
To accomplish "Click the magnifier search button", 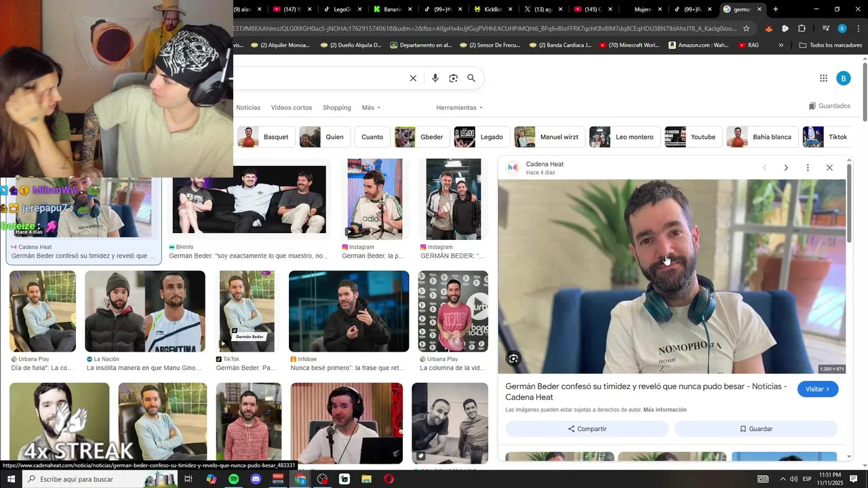I will pyautogui.click(x=471, y=78).
